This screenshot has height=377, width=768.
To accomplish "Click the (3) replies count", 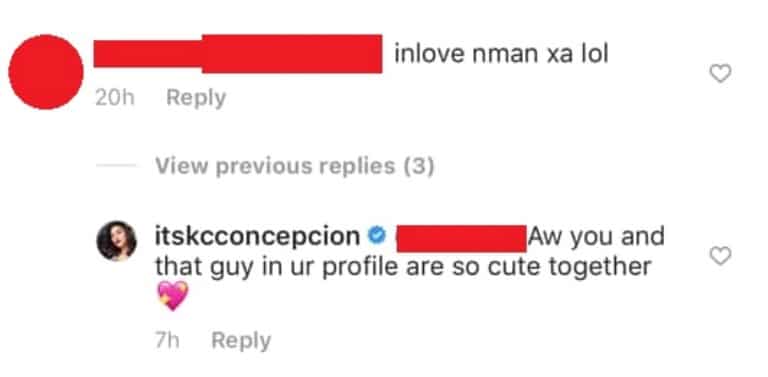I will (418, 166).
